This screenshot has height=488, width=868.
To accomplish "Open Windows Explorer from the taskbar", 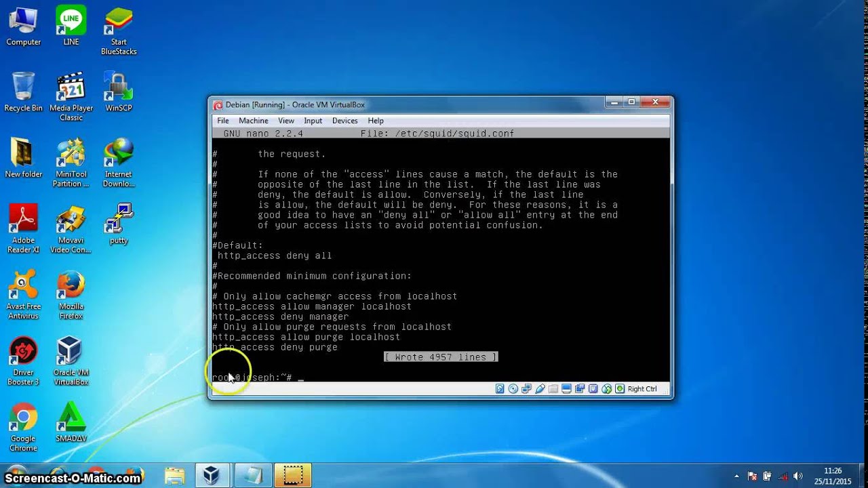I will pyautogui.click(x=174, y=475).
